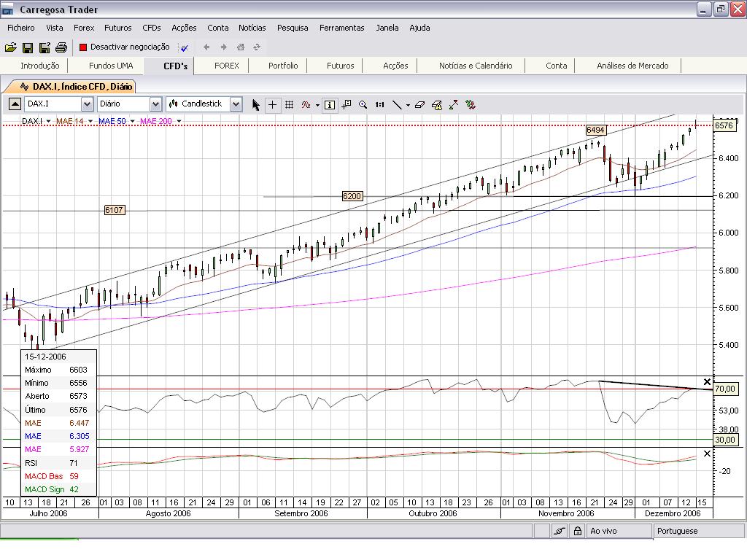Switch to the Introdução tab
The width and height of the screenshot is (747, 560).
[39, 66]
